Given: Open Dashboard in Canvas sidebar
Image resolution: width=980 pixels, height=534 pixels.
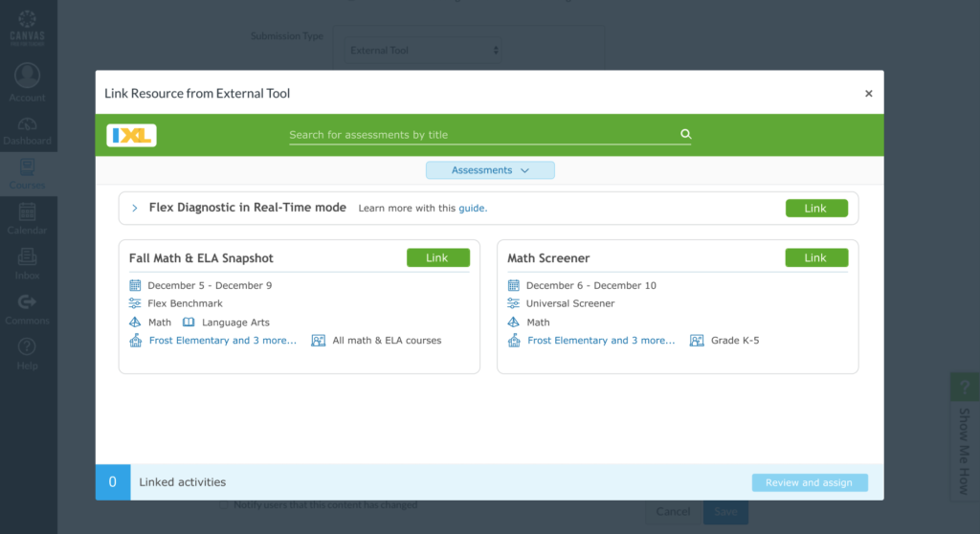Looking at the screenshot, I should [27, 130].
